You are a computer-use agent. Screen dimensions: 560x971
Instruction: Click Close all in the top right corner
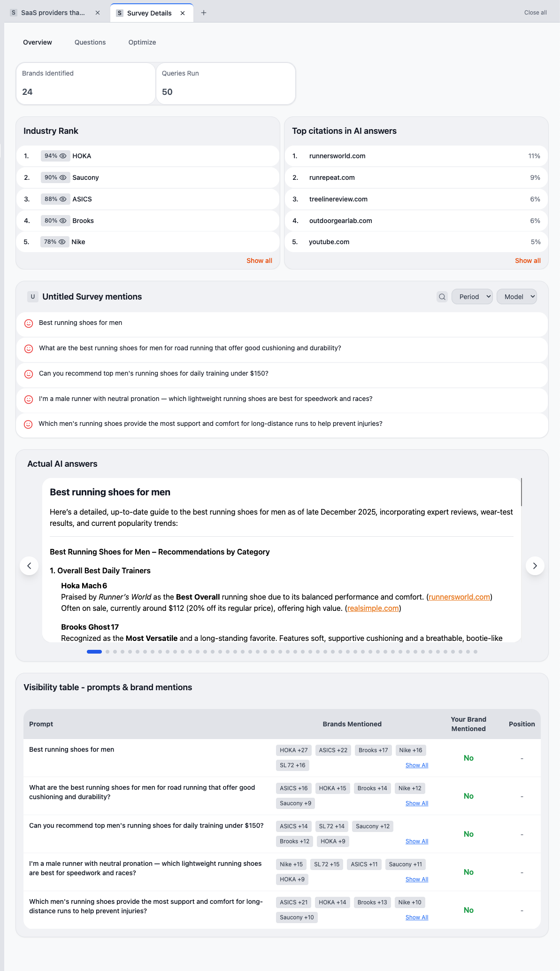pyautogui.click(x=535, y=13)
